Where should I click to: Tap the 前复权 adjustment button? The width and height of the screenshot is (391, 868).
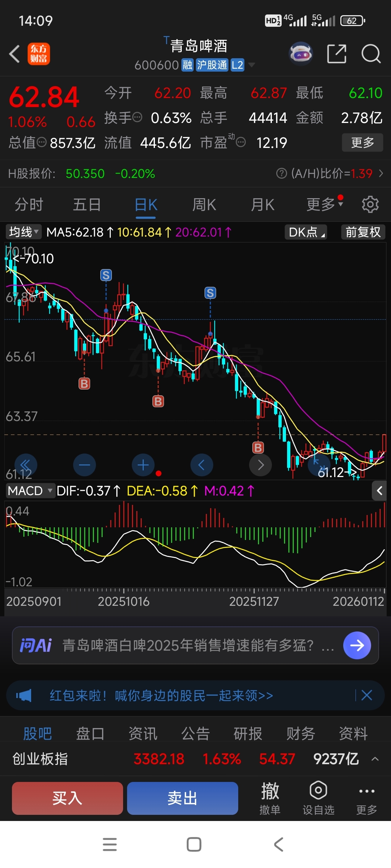pos(363,232)
